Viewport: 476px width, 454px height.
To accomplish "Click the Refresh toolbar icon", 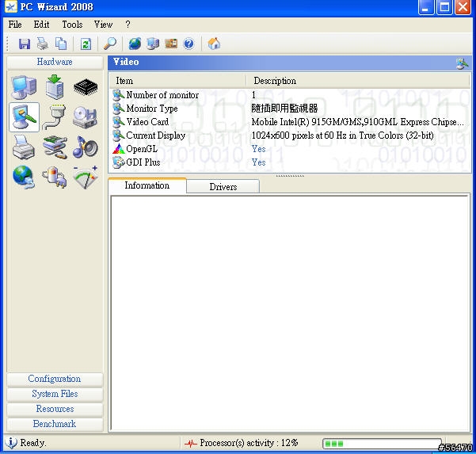I will tap(86, 44).
